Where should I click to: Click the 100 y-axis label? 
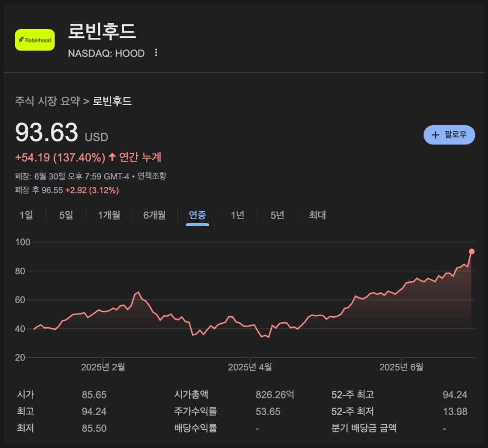[23, 242]
